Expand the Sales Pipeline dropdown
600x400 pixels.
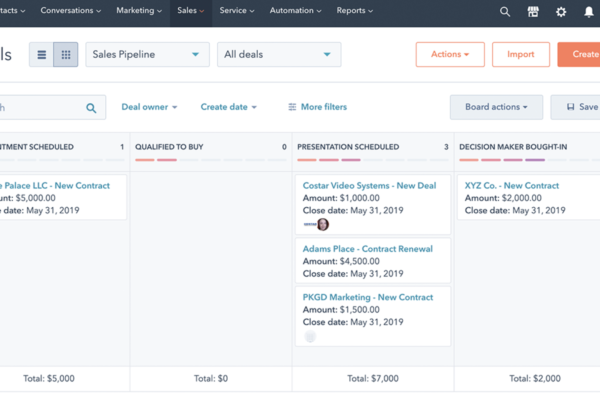(147, 55)
